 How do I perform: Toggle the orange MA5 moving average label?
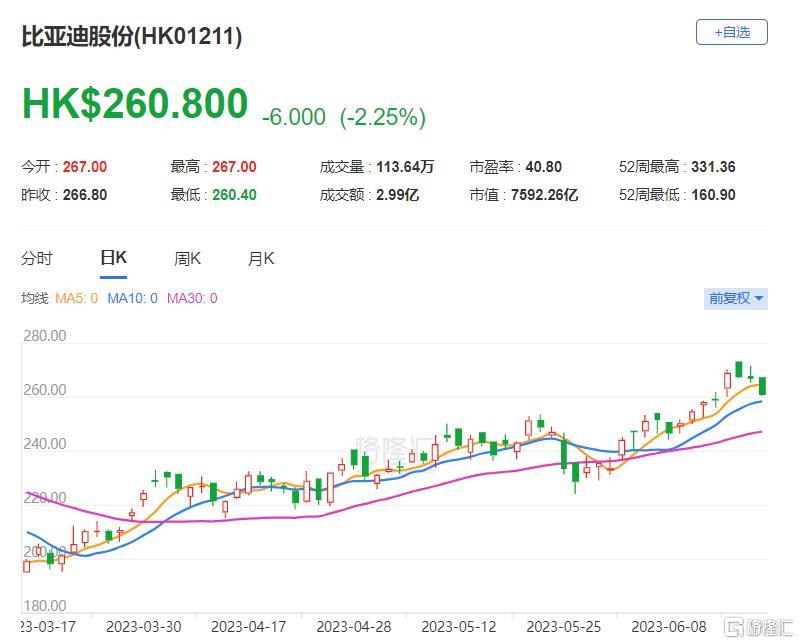tap(75, 298)
